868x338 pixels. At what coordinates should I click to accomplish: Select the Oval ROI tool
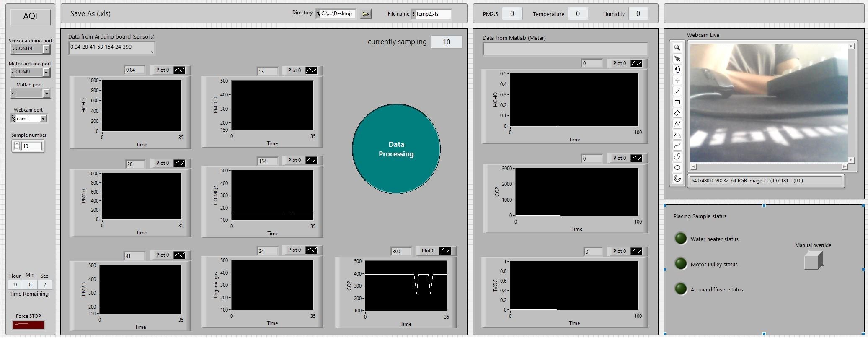(677, 167)
